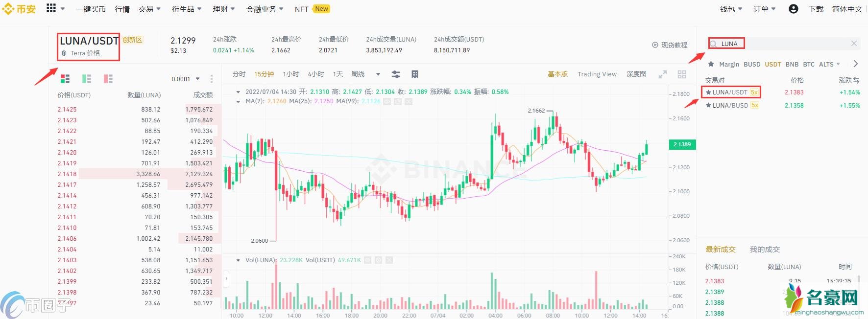The height and width of the screenshot is (319, 868).
Task: Select the 4小时 chart interval
Action: coord(316,74)
